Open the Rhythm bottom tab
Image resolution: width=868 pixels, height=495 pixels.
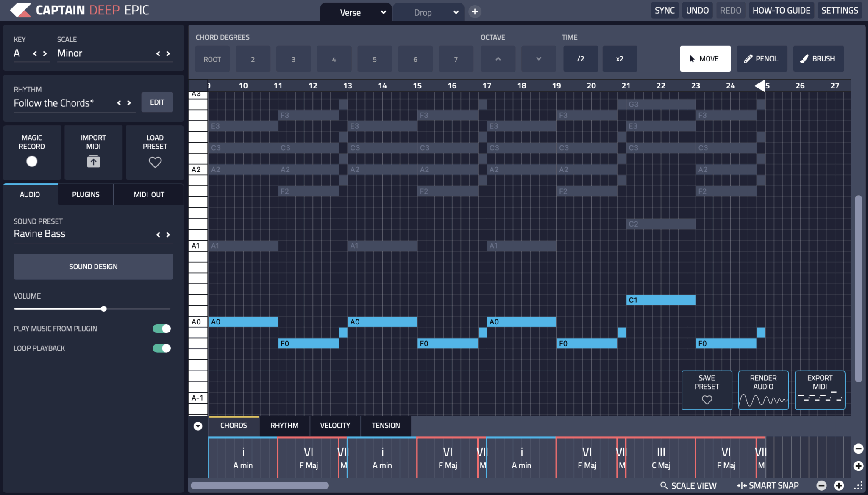284,426
